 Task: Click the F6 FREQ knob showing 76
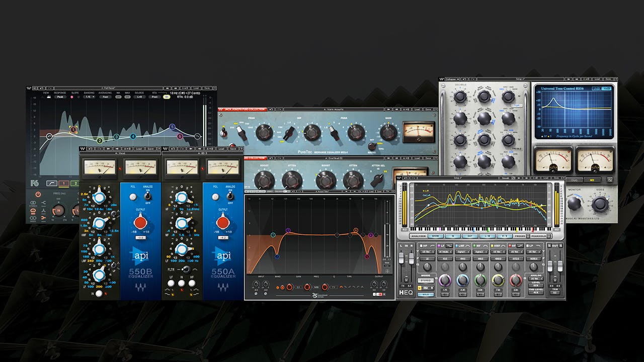click(x=59, y=211)
